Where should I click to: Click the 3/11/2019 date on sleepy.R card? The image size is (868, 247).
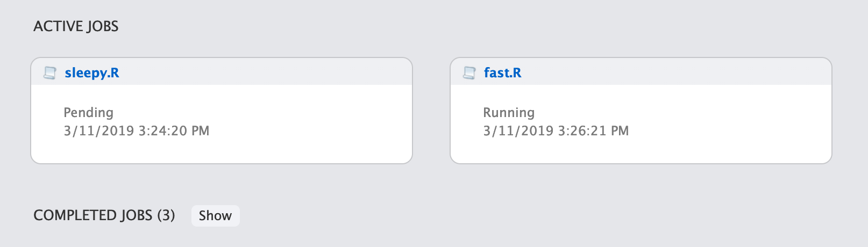98,130
